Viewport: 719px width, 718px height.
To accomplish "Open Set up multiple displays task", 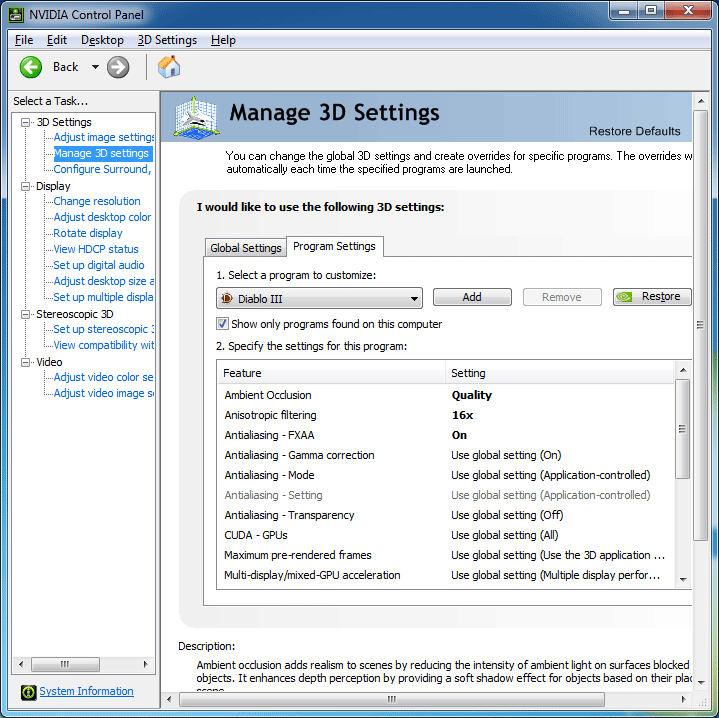I will click(103, 297).
